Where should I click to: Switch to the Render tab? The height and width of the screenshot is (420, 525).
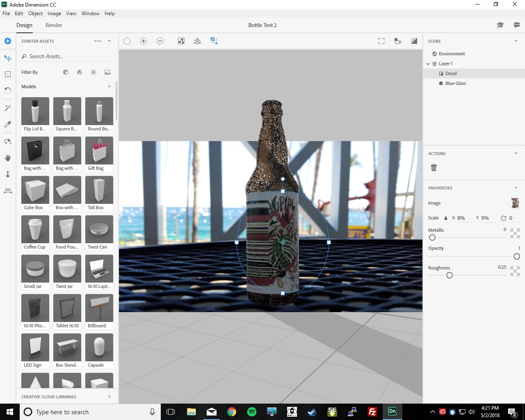coord(54,25)
